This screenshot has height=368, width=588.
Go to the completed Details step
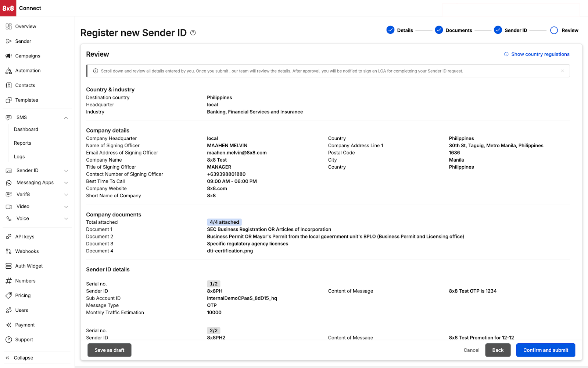pos(390,30)
